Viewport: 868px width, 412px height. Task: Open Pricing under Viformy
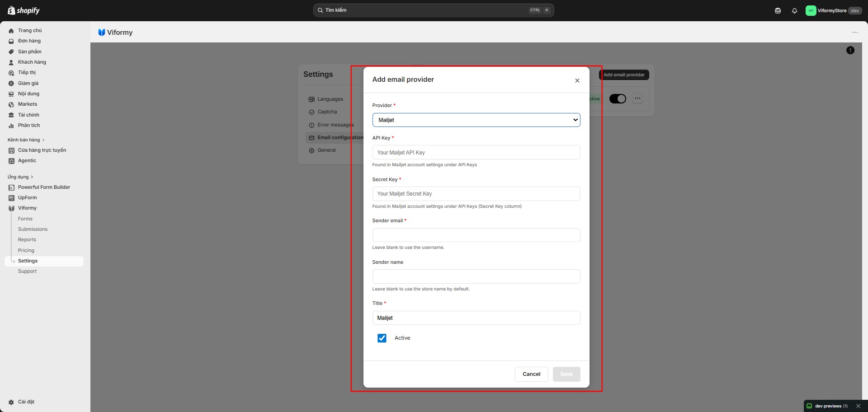coord(26,250)
